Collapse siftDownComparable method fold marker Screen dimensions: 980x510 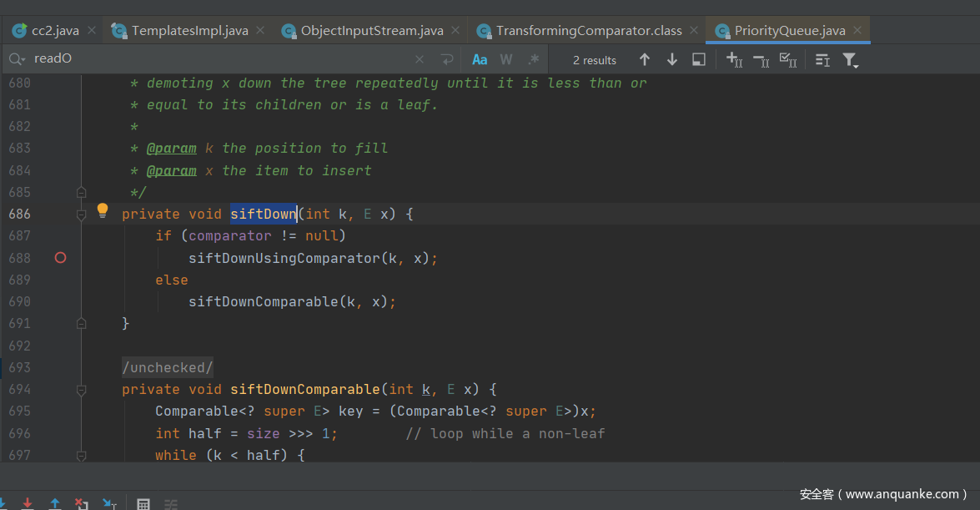coord(81,390)
